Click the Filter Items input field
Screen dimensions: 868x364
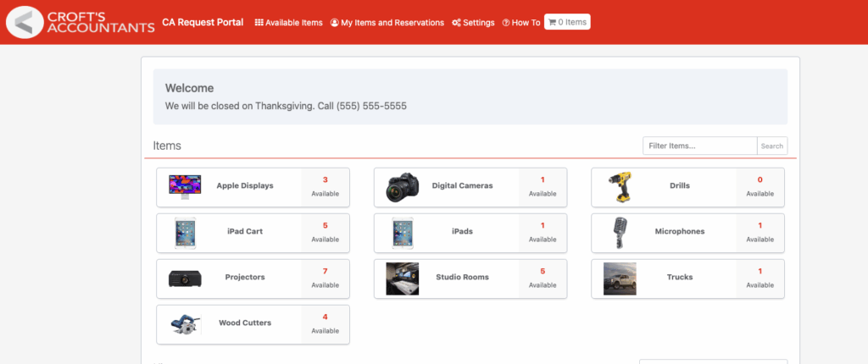(x=698, y=146)
